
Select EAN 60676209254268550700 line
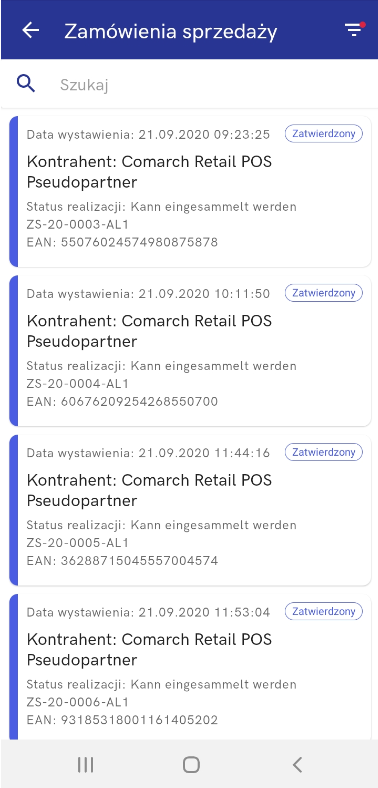click(122, 402)
